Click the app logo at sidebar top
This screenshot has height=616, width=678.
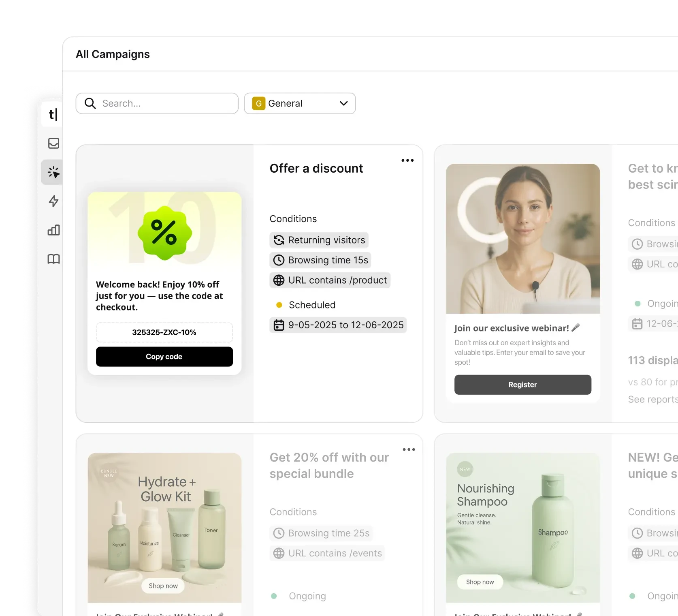53,115
